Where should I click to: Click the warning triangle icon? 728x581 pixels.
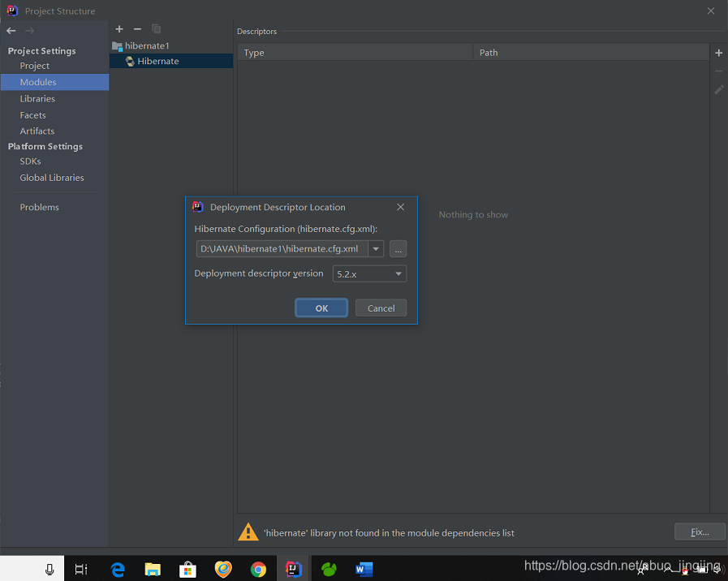[x=248, y=532]
